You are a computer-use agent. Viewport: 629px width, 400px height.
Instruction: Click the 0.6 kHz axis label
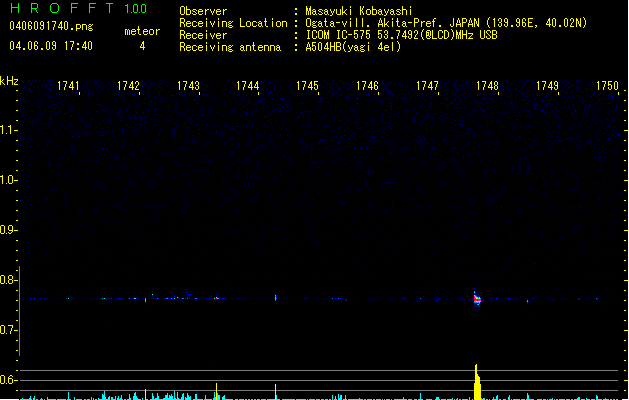coord(8,380)
